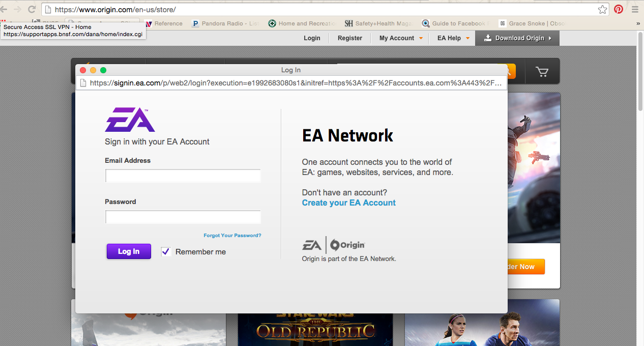
Task: Open the Forgot Your Password link
Action: pyautogui.click(x=232, y=236)
